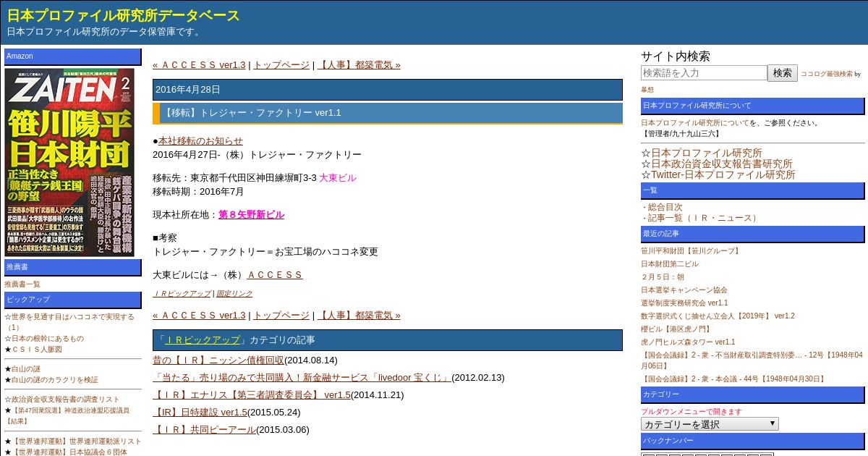868x456 pixels.
Task: Click the 最近の記事 sidebar header
Action: (752, 234)
